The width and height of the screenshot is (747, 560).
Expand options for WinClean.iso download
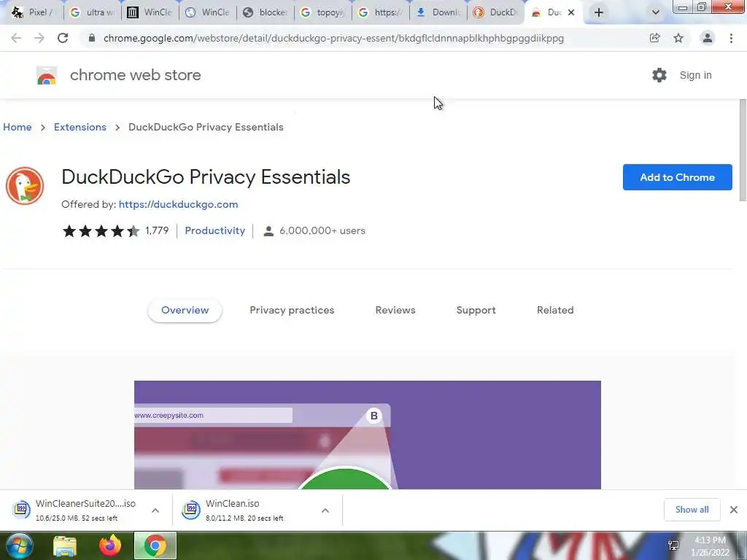(x=325, y=510)
